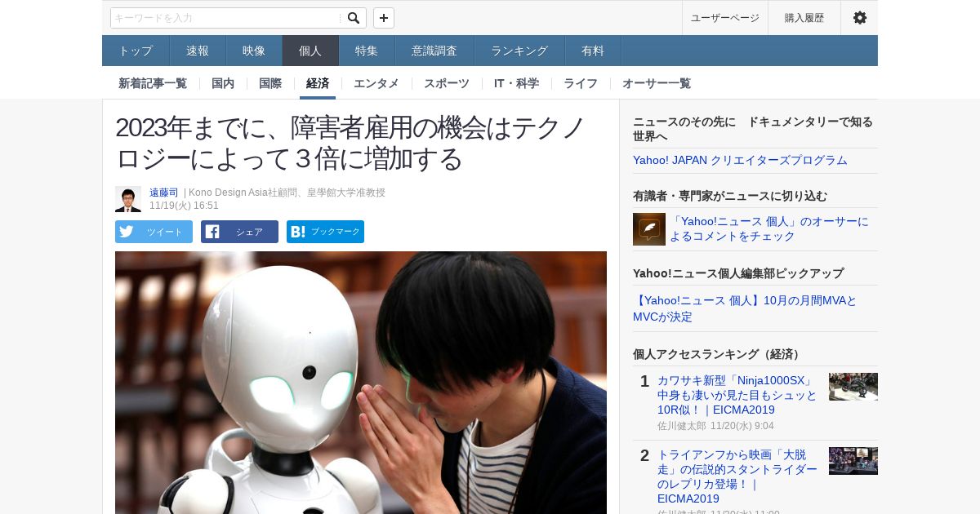980x514 pixels.
Task: Open 購入履歴 purchase history
Action: 804,18
